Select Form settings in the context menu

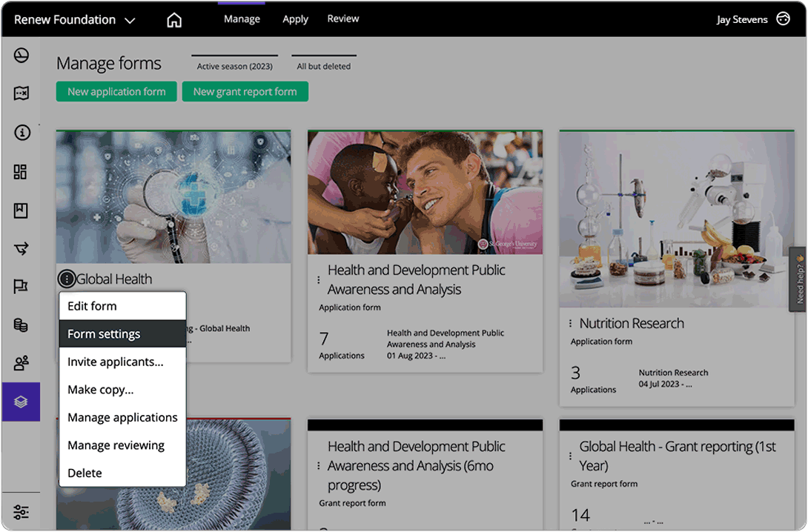click(122, 333)
